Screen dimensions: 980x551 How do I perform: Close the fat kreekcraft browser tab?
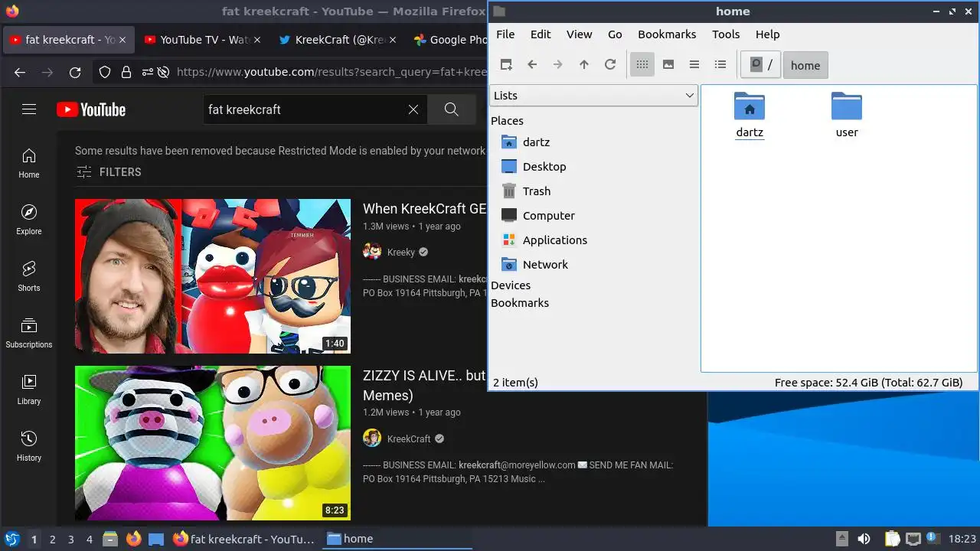coord(123,40)
